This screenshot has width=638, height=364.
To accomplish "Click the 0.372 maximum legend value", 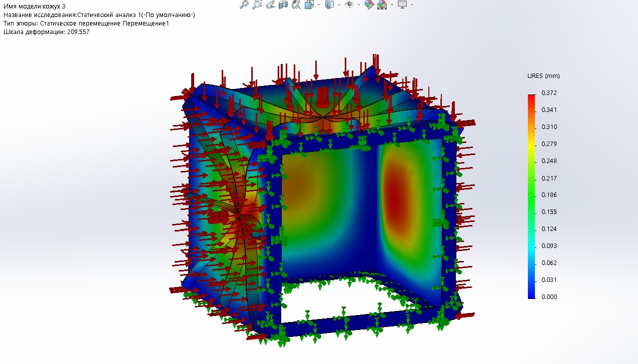I will pyautogui.click(x=549, y=93).
